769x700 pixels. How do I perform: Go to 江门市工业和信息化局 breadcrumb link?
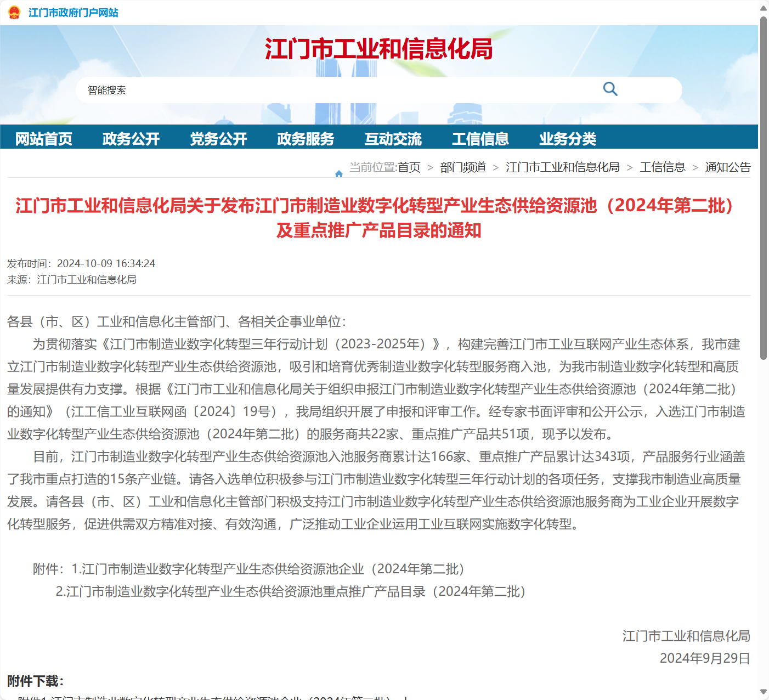563,167
